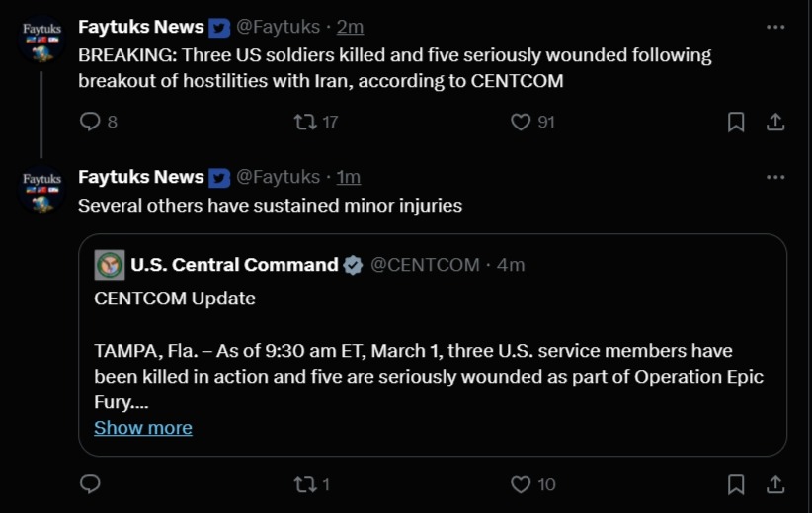Open the 2m timestamp link
Image resolution: width=812 pixels, height=513 pixels.
(x=350, y=27)
